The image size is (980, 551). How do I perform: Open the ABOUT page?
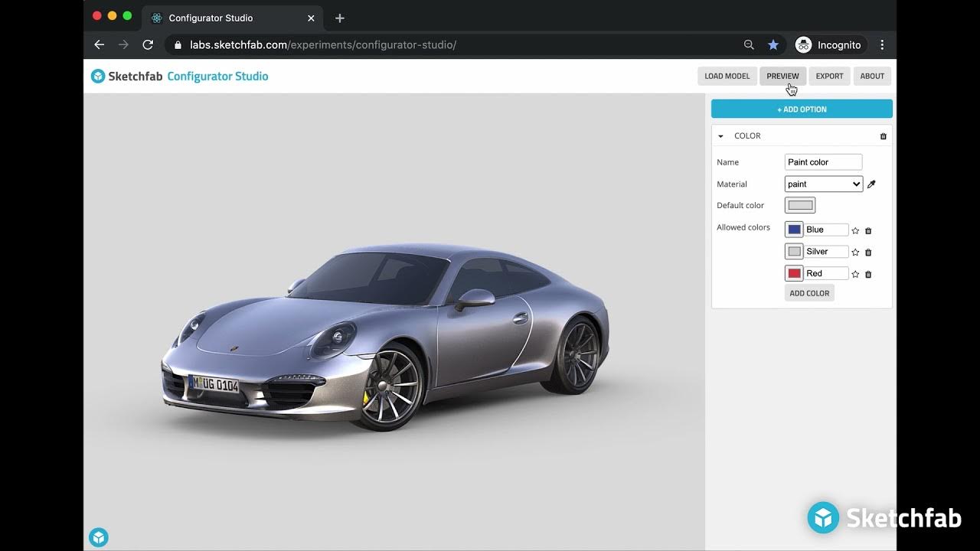[872, 76]
